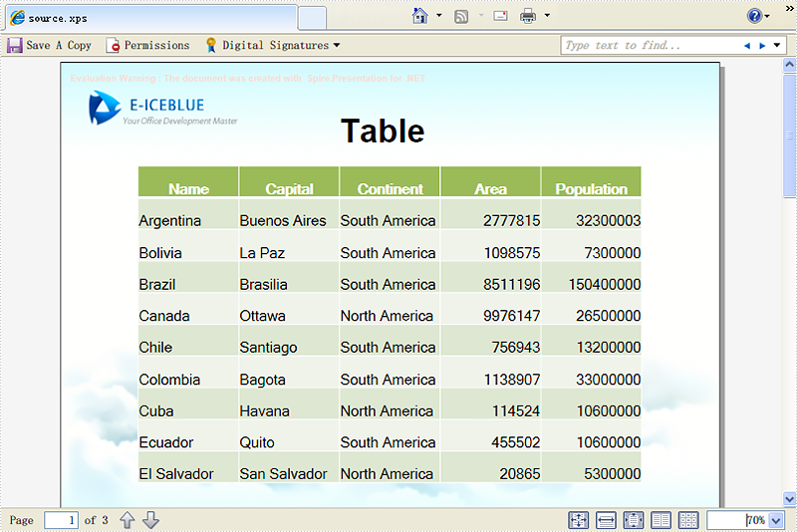
Task: Open the zoom level dropdown arrow
Action: pyautogui.click(x=776, y=520)
